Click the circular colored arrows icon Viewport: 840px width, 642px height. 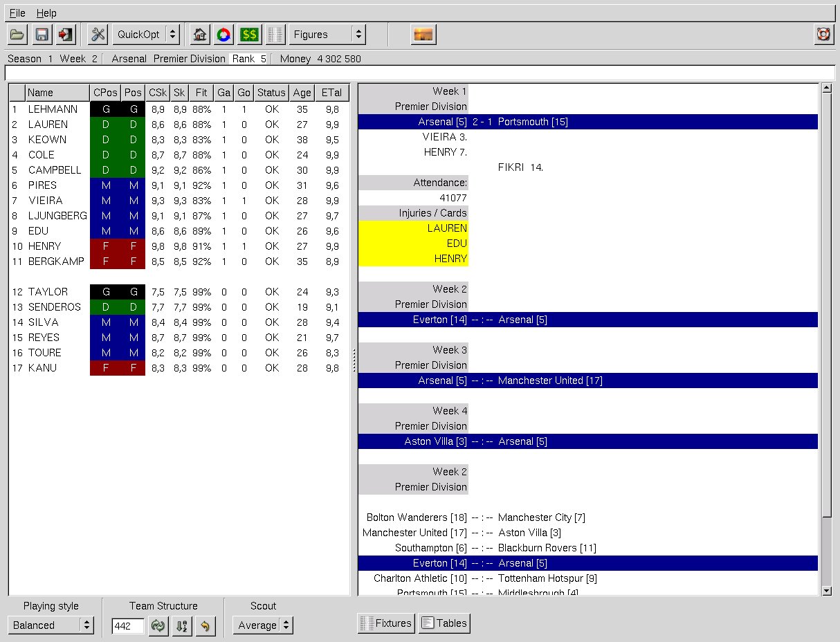pyautogui.click(x=223, y=35)
